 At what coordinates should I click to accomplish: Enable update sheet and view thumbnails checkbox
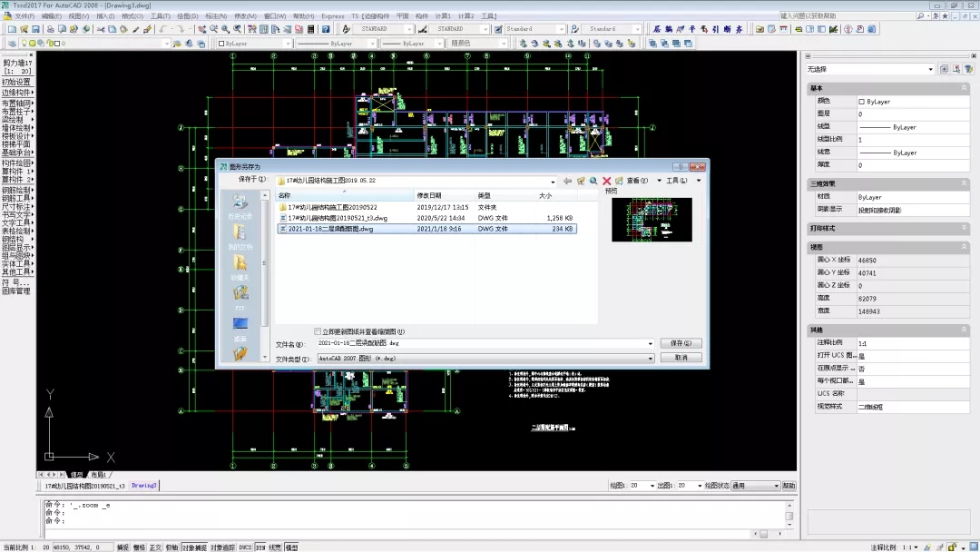[318, 331]
